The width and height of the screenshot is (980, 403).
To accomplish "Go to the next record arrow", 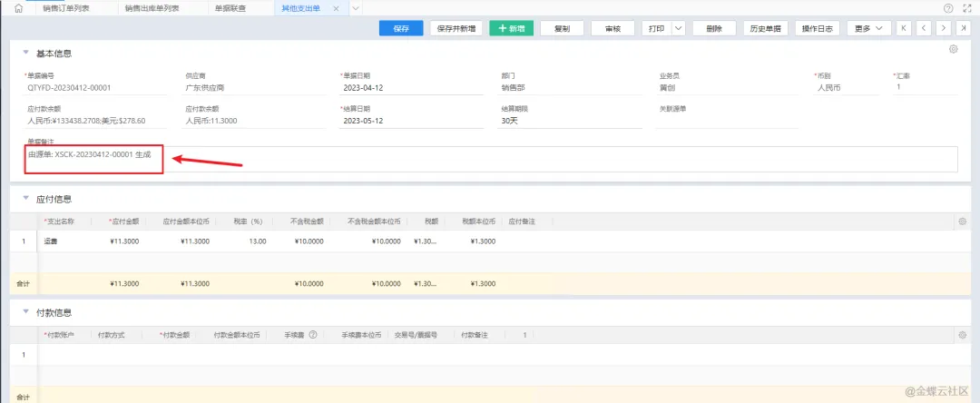I will [x=943, y=28].
